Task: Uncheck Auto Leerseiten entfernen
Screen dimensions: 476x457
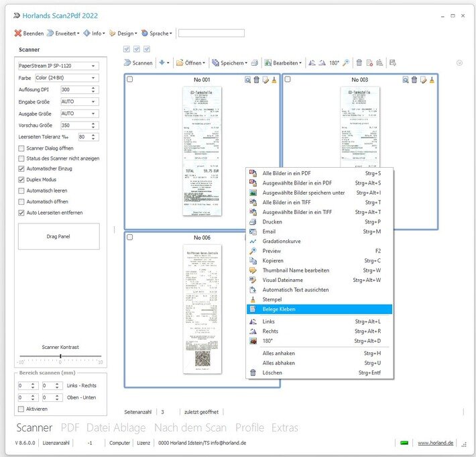Action: (21, 213)
